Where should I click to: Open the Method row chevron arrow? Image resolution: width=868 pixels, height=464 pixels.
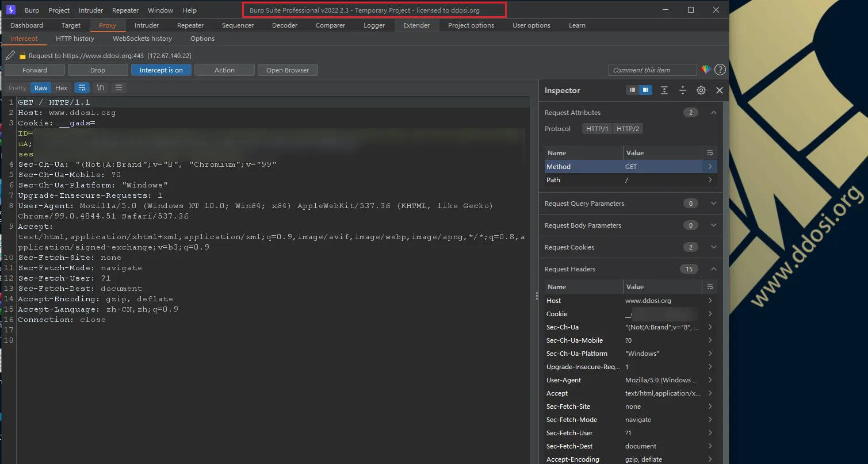pyautogui.click(x=710, y=167)
